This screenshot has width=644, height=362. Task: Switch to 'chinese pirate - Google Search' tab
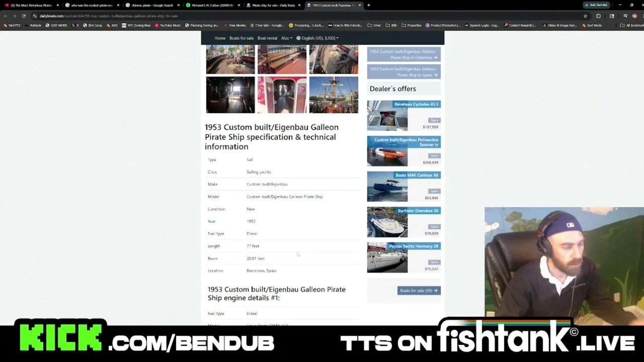tap(152, 5)
